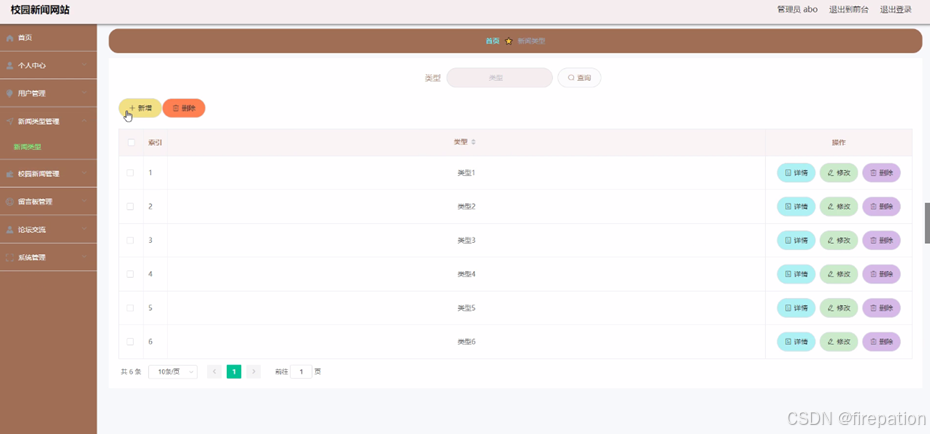
Task: Click the 查询 search button
Action: point(579,78)
